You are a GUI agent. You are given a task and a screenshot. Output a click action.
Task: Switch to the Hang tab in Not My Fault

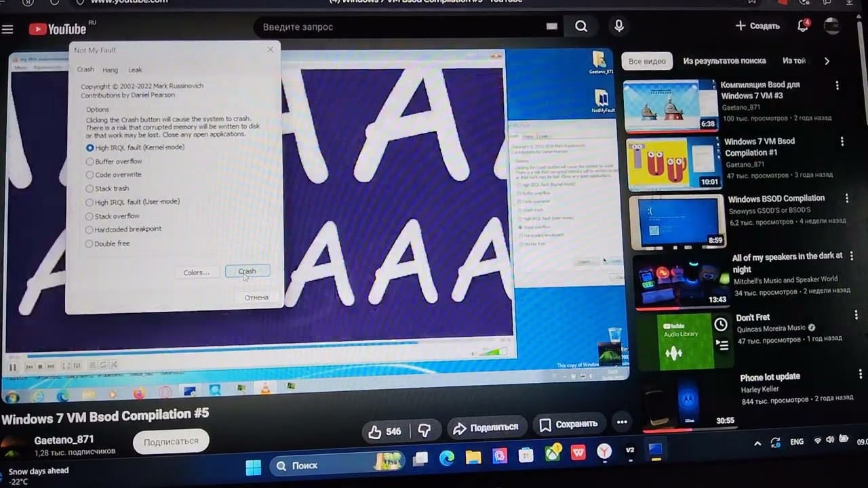coord(110,70)
